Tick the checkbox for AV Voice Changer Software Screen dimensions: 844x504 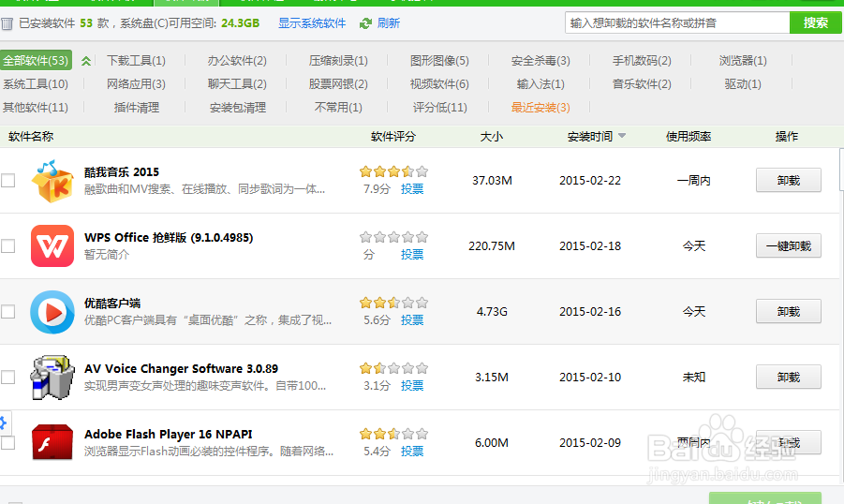point(8,378)
